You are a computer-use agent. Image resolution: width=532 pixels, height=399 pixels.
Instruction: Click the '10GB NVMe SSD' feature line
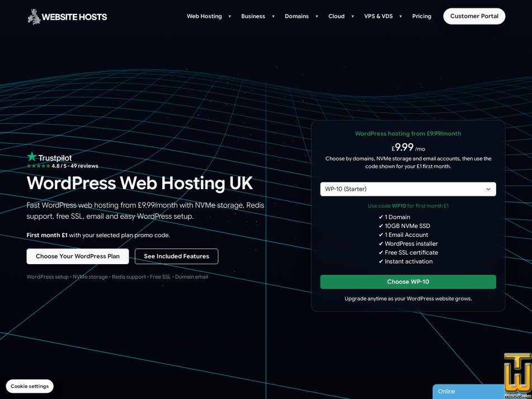[404, 226]
